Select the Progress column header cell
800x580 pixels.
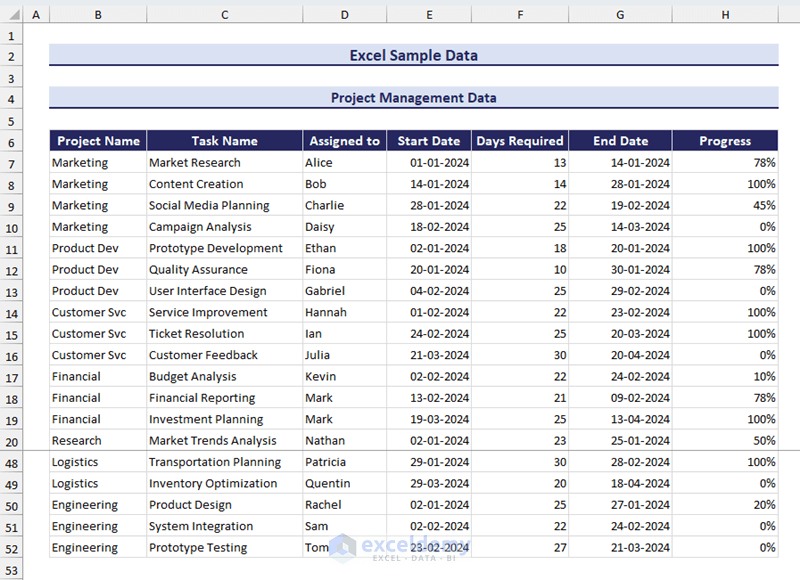[725, 141]
